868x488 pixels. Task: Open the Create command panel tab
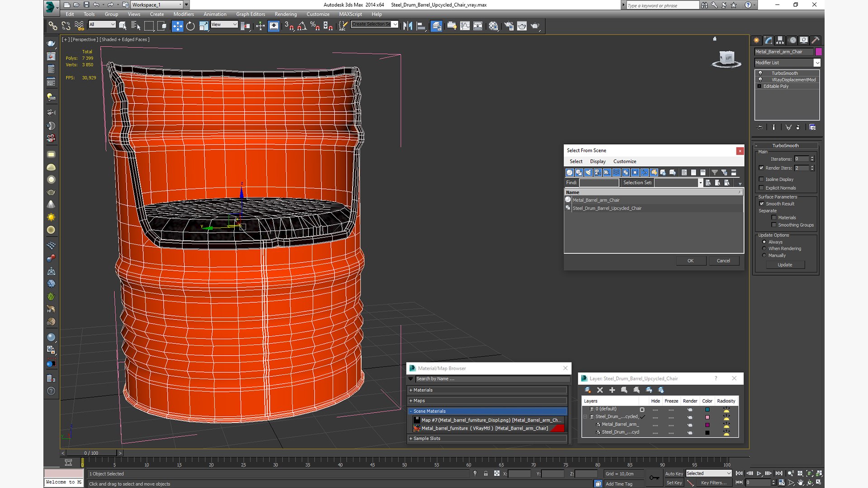[756, 40]
